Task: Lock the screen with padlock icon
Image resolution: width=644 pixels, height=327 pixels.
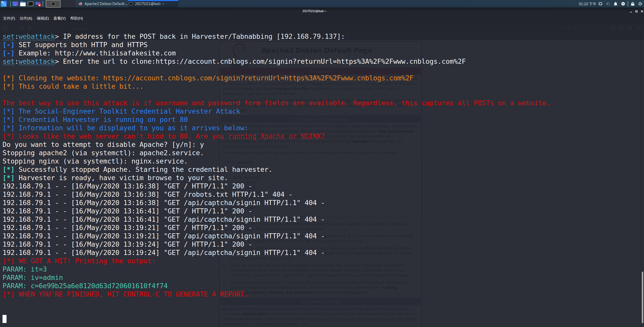Action: [632, 4]
